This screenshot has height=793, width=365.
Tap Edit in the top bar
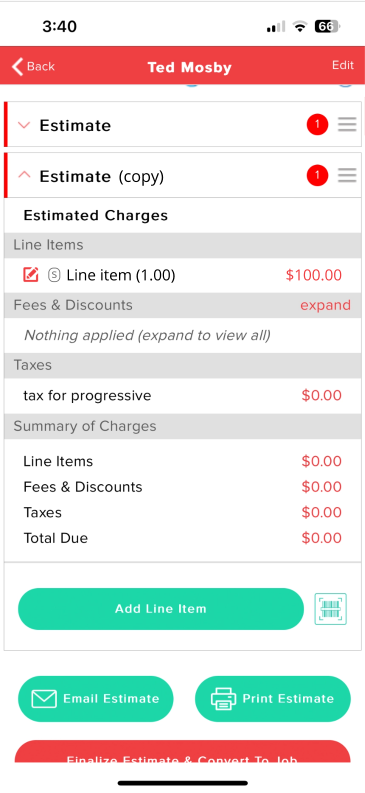click(x=343, y=65)
